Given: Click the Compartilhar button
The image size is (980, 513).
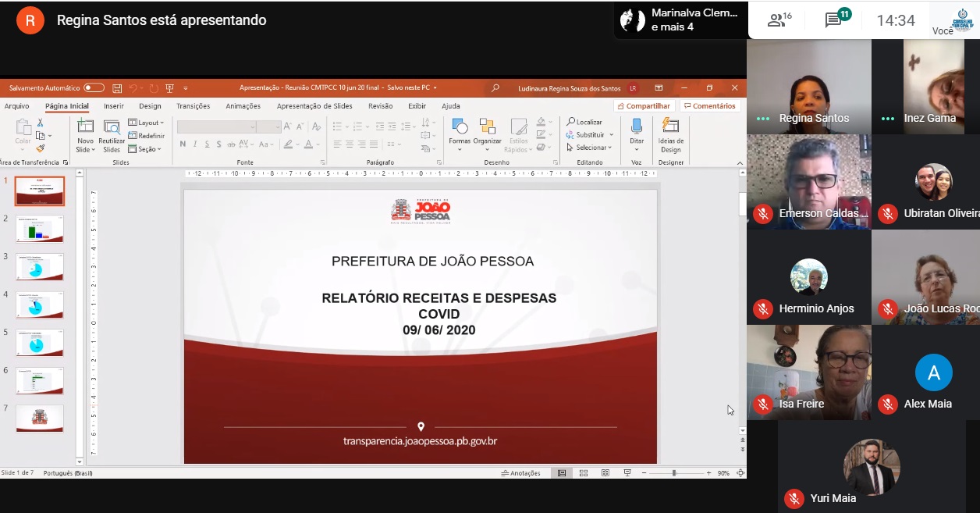Looking at the screenshot, I should pyautogui.click(x=644, y=106).
